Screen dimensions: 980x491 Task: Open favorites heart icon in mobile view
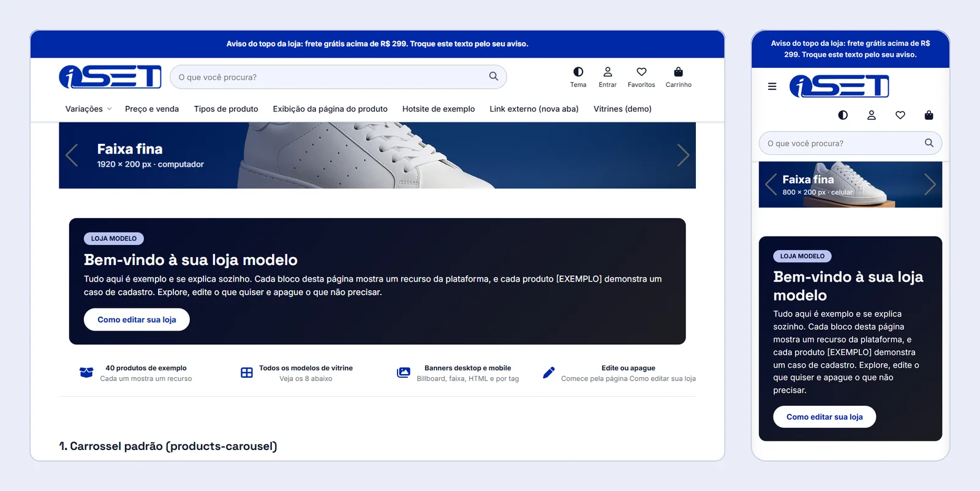click(900, 115)
